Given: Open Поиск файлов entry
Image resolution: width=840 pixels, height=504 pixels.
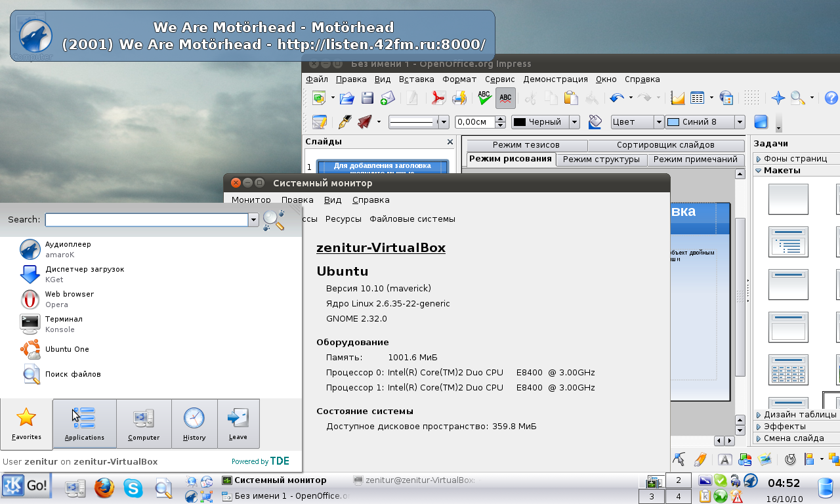Looking at the screenshot, I should [151, 374].
